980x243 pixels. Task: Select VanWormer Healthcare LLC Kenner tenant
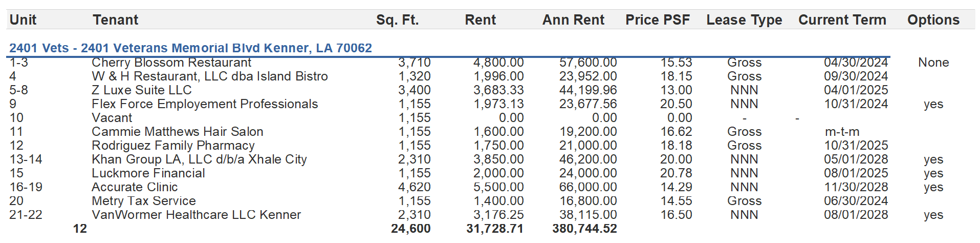(x=196, y=215)
